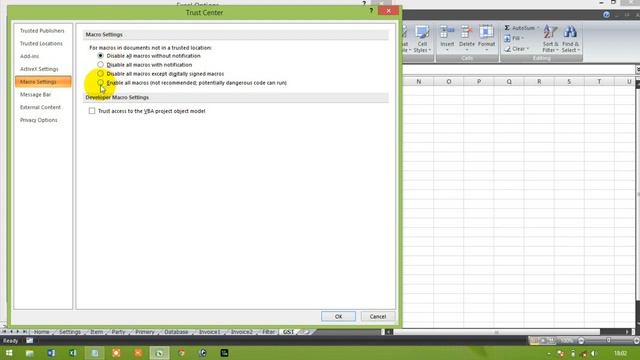
Task: Click the Cell Styles icon in ribbon
Action: point(422,32)
